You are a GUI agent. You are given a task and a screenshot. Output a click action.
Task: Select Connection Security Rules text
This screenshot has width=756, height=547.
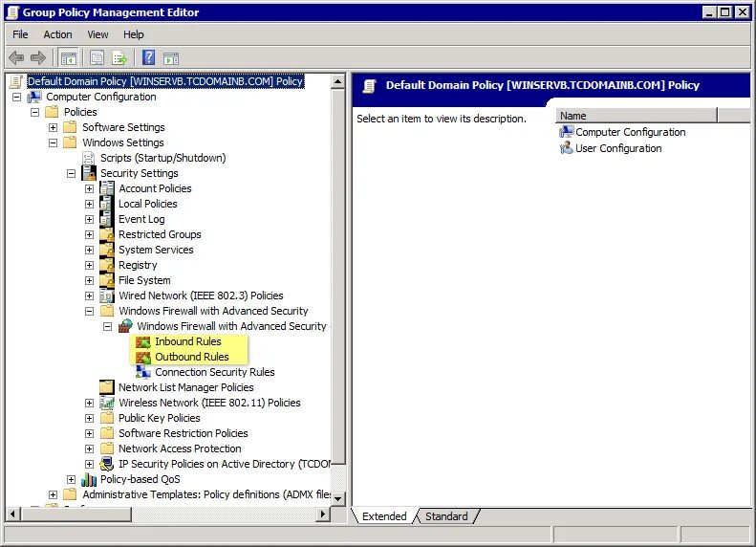coord(214,372)
